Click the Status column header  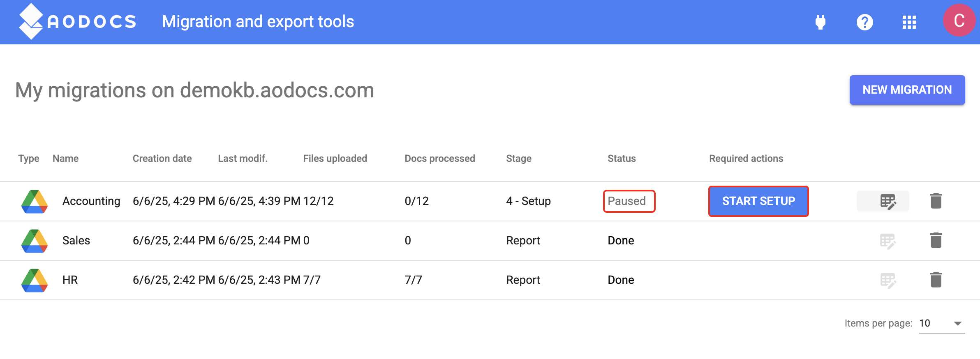coord(622,159)
